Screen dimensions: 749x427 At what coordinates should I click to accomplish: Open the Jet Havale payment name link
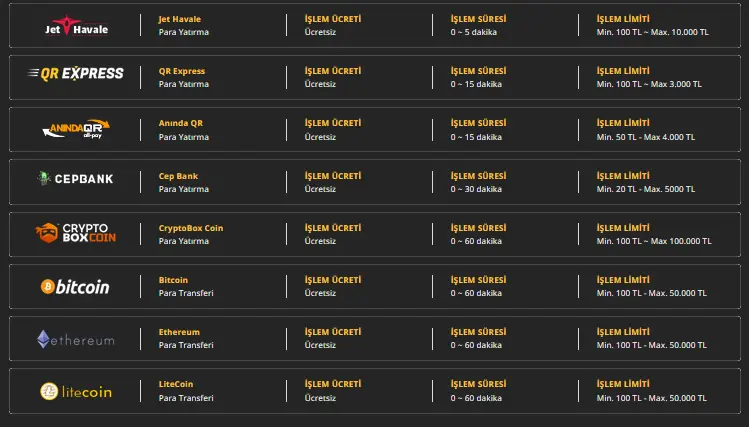click(x=180, y=19)
